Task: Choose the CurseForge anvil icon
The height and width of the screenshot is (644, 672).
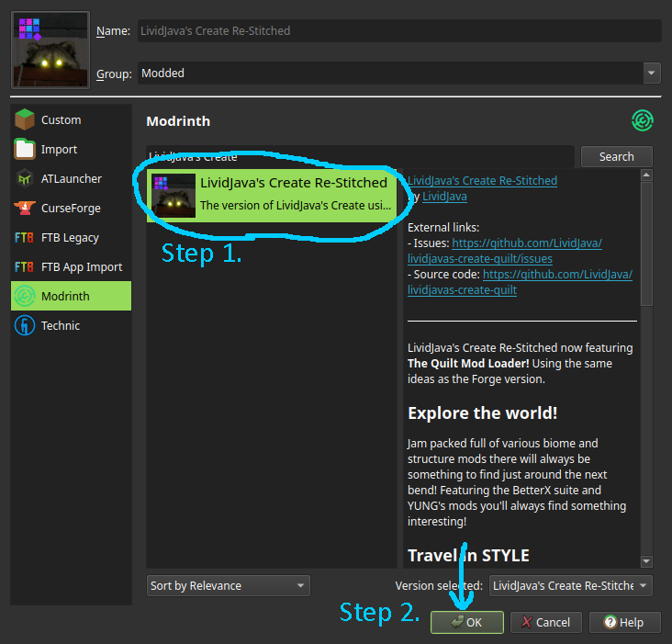Action: [25, 209]
